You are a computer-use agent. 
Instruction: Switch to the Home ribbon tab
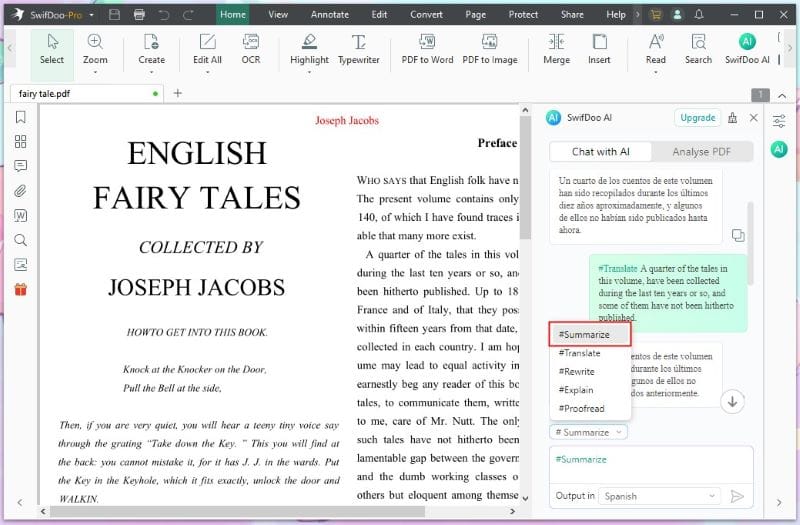coord(233,15)
